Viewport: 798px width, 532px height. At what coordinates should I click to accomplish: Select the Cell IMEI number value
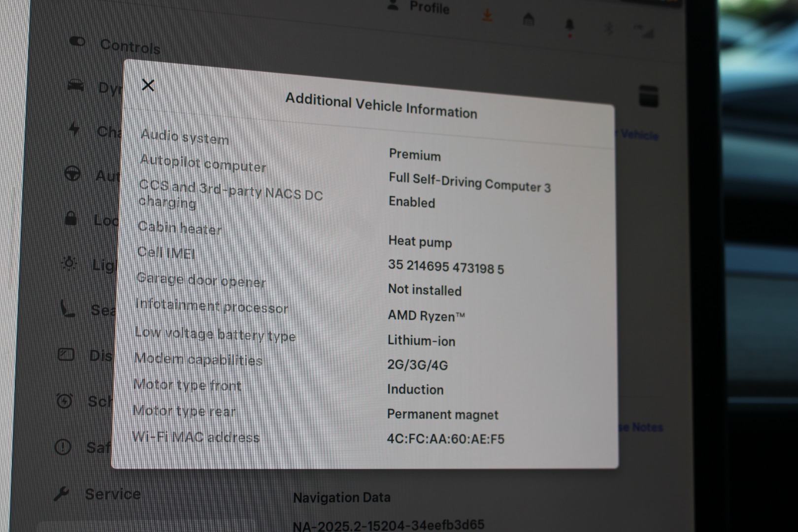pyautogui.click(x=446, y=266)
